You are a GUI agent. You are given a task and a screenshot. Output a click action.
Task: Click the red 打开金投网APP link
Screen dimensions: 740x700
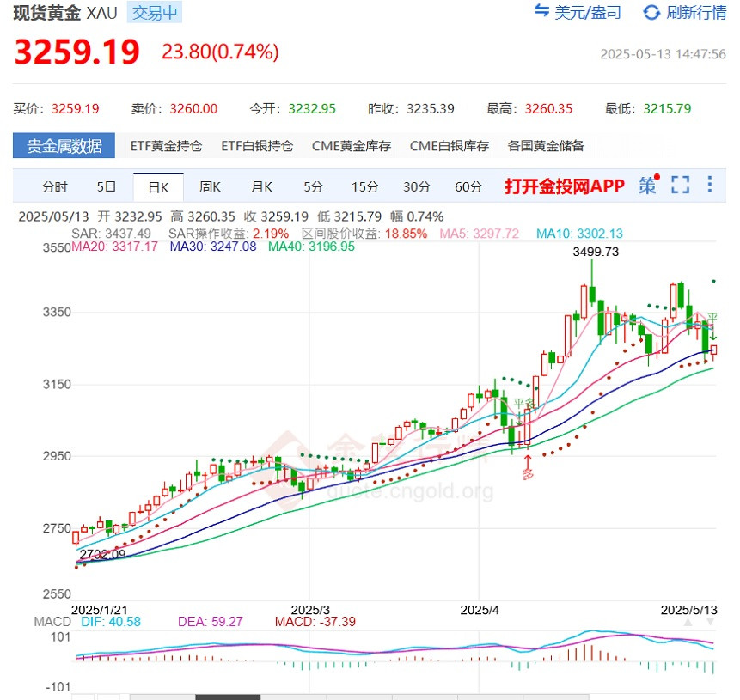(x=564, y=186)
